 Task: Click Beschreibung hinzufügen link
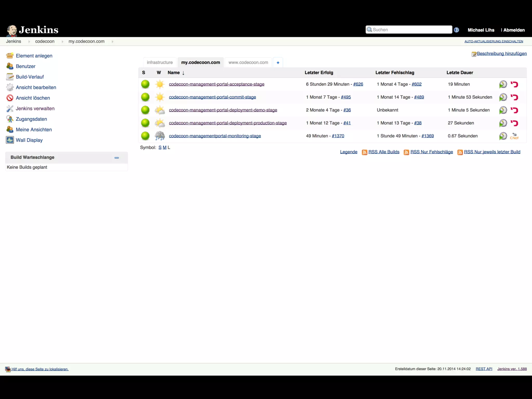click(501, 54)
